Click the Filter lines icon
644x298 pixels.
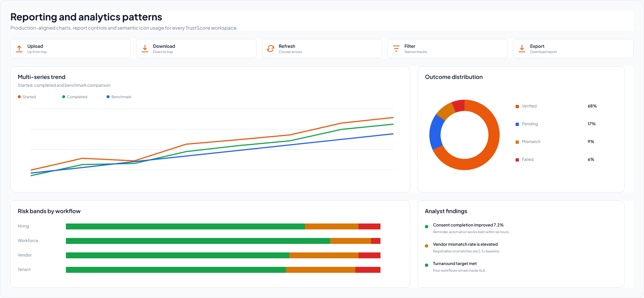[x=396, y=49]
